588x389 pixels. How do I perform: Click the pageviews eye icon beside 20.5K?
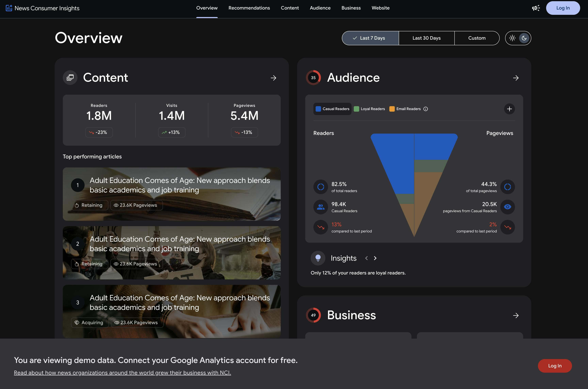click(508, 207)
